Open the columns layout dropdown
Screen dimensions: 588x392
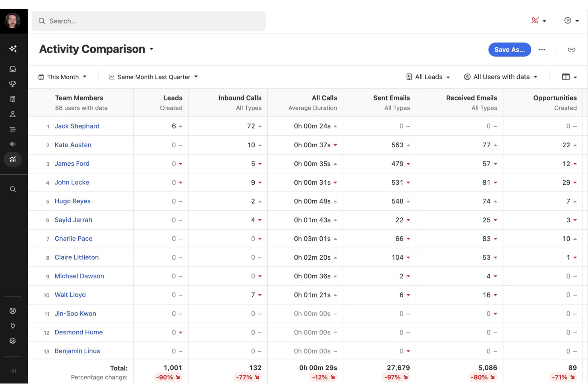[x=569, y=77]
